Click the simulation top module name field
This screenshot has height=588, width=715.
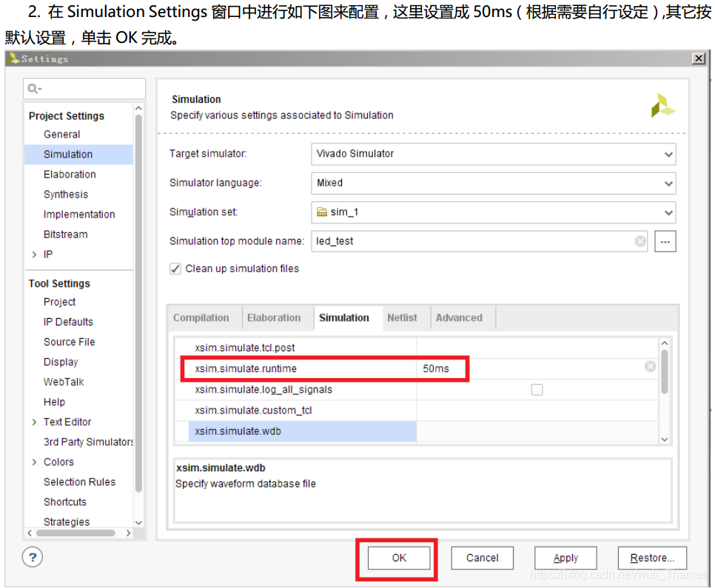[479, 241]
